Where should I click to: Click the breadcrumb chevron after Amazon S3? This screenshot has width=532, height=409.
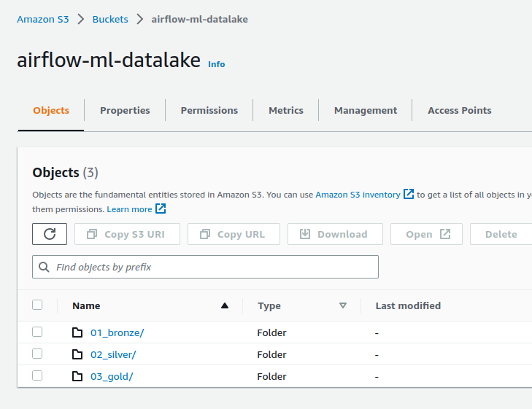click(81, 19)
